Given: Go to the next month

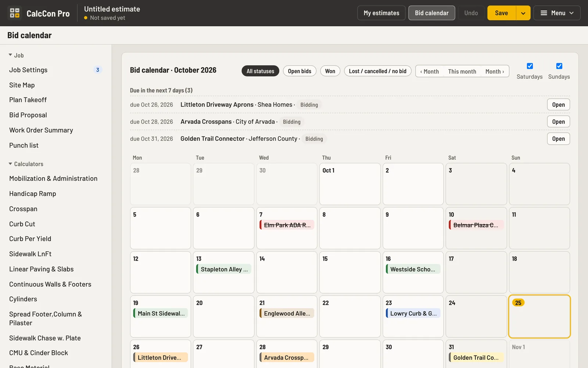Looking at the screenshot, I should [x=495, y=71].
